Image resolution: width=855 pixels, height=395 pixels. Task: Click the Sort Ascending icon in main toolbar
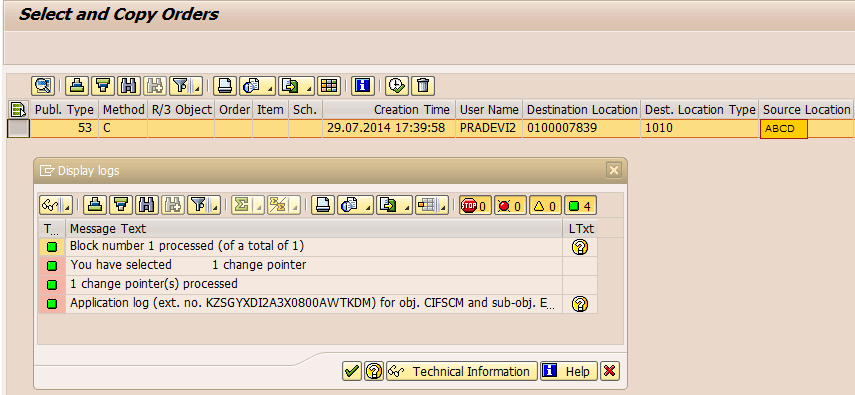click(77, 86)
